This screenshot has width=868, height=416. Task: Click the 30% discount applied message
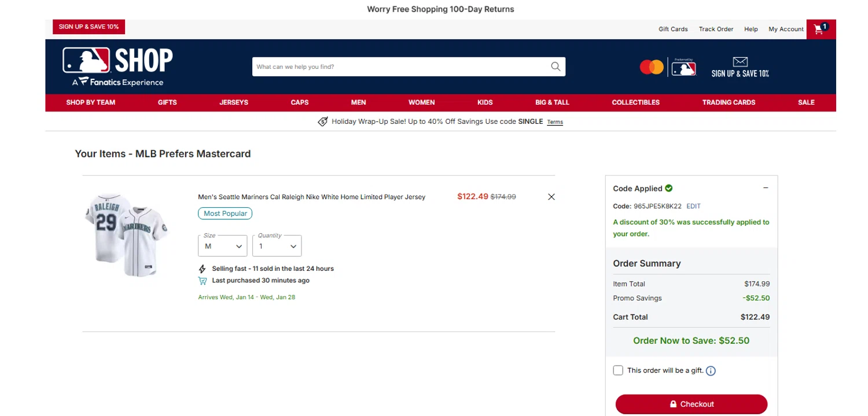691,228
